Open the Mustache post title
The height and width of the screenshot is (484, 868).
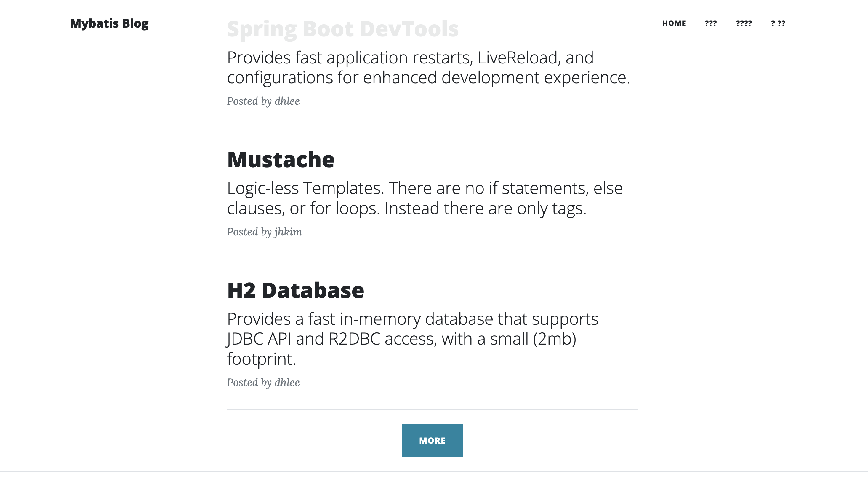click(281, 160)
